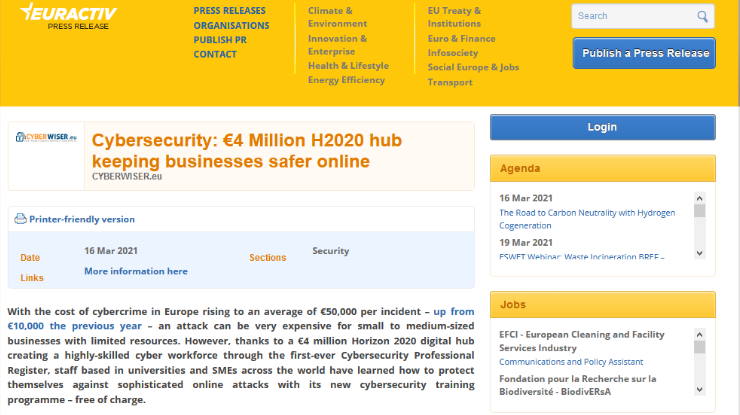Open the Press Releases menu item
Viewport: 740px width, 415px height.
229,10
